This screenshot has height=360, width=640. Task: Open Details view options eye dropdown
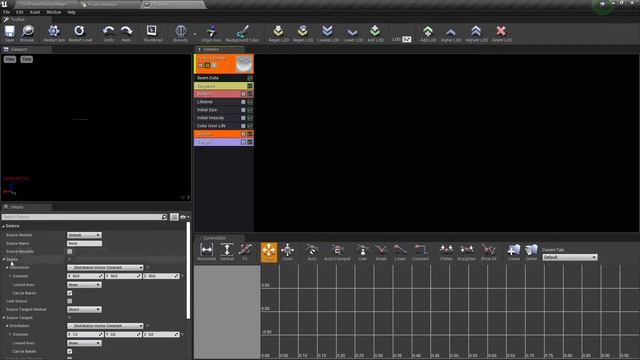click(184, 217)
